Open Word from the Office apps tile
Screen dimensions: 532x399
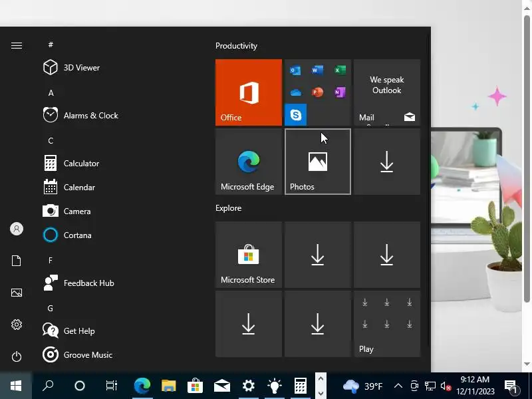coord(318,70)
